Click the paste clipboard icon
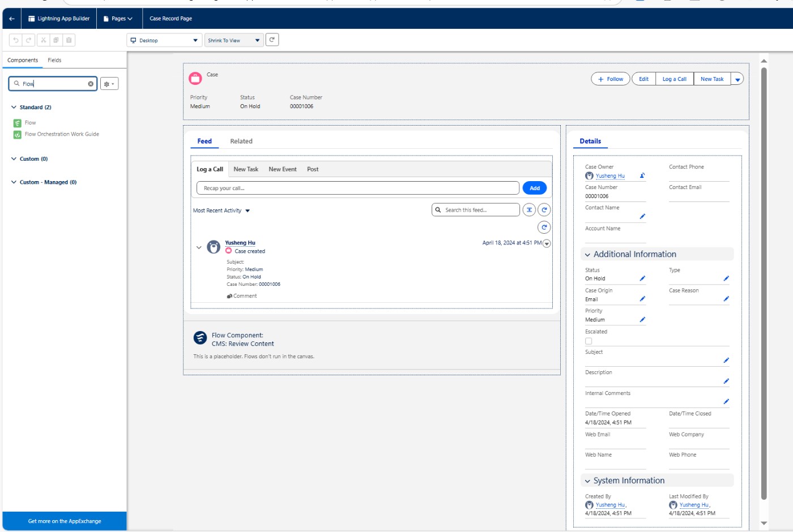793x532 pixels. [69, 40]
